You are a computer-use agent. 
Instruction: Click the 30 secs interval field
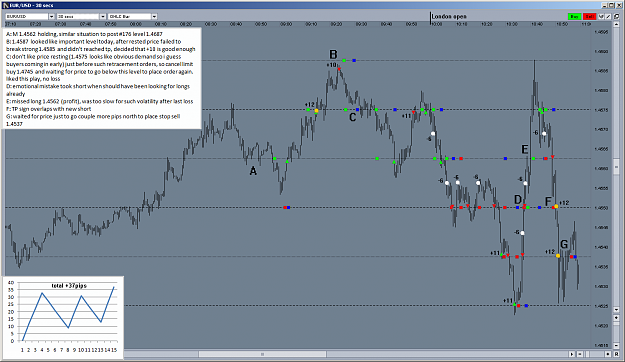coord(78,16)
